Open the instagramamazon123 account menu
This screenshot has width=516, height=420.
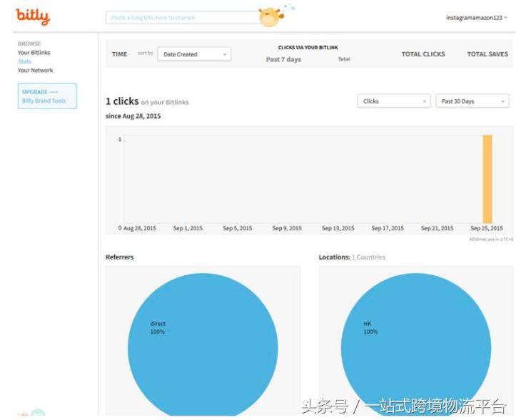(x=476, y=17)
